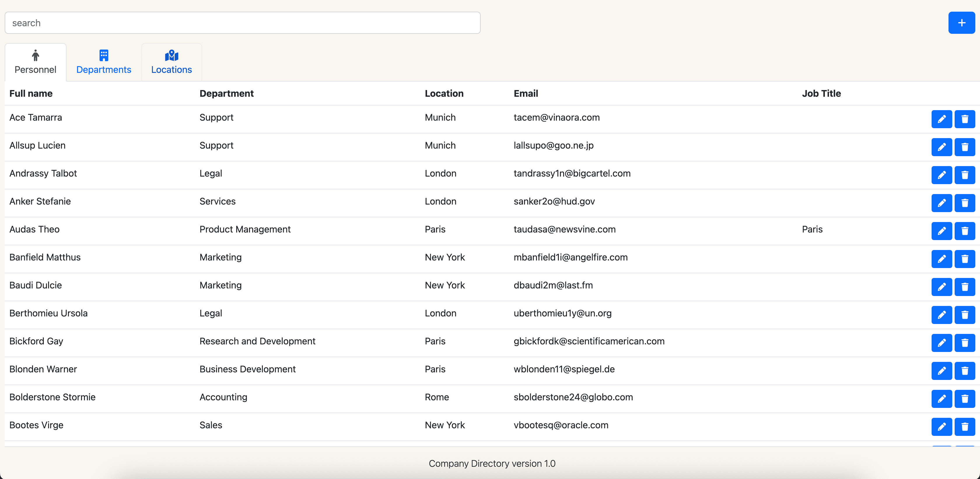Delete the Bootes Virge row
The image size is (980, 479).
965,427
